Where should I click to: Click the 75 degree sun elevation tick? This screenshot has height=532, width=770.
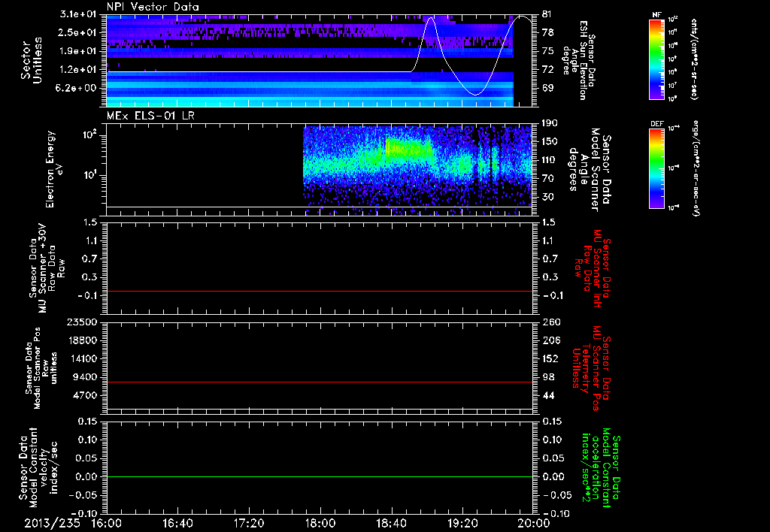(547, 51)
